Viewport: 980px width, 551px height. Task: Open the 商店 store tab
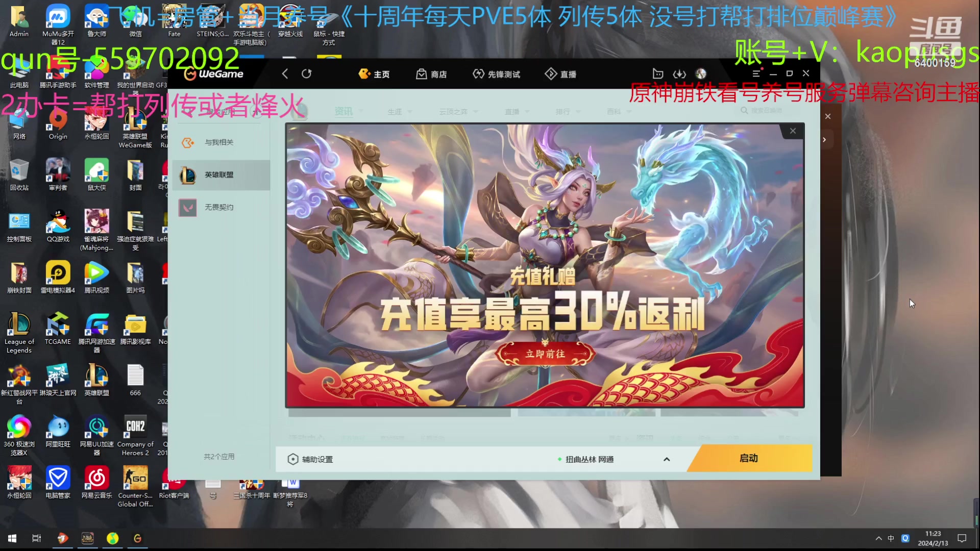tap(431, 74)
